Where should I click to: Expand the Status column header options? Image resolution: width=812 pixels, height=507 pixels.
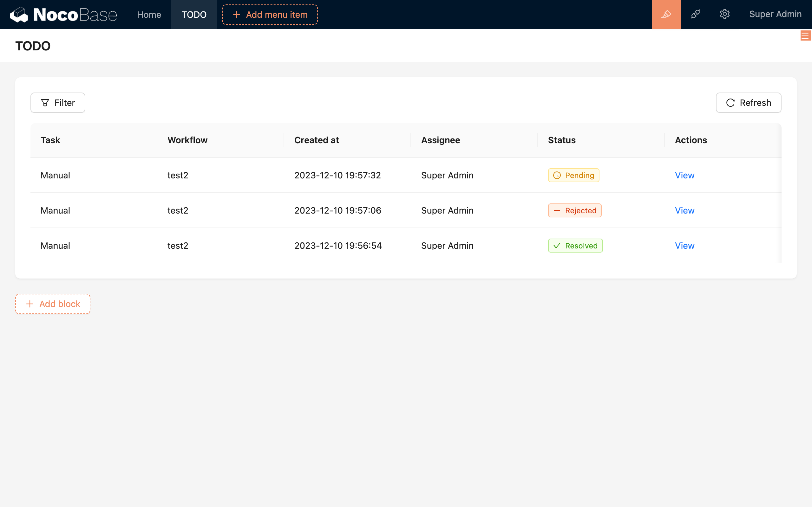click(x=561, y=140)
